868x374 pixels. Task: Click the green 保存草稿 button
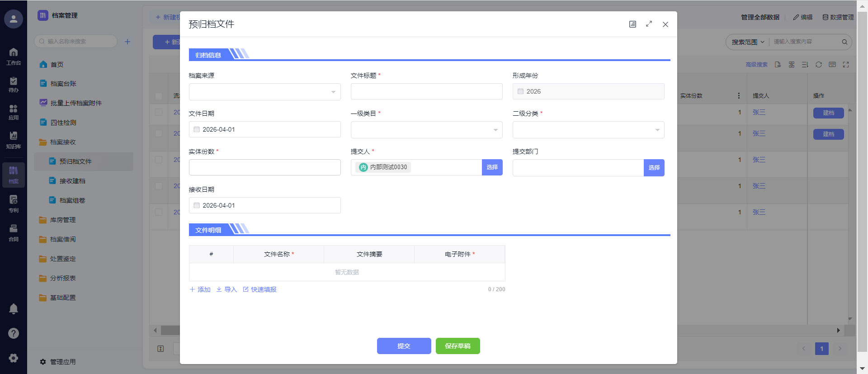click(458, 346)
